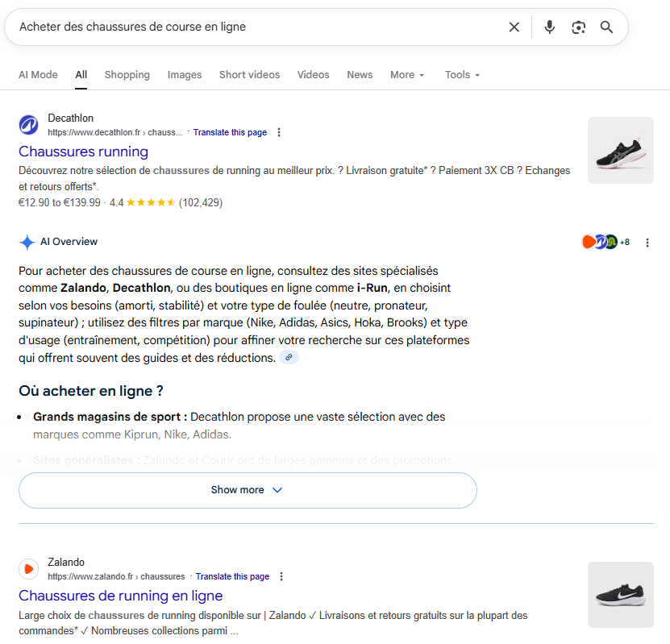The width and height of the screenshot is (670, 644).
Task: Select the AI Mode tab
Action: tap(38, 74)
